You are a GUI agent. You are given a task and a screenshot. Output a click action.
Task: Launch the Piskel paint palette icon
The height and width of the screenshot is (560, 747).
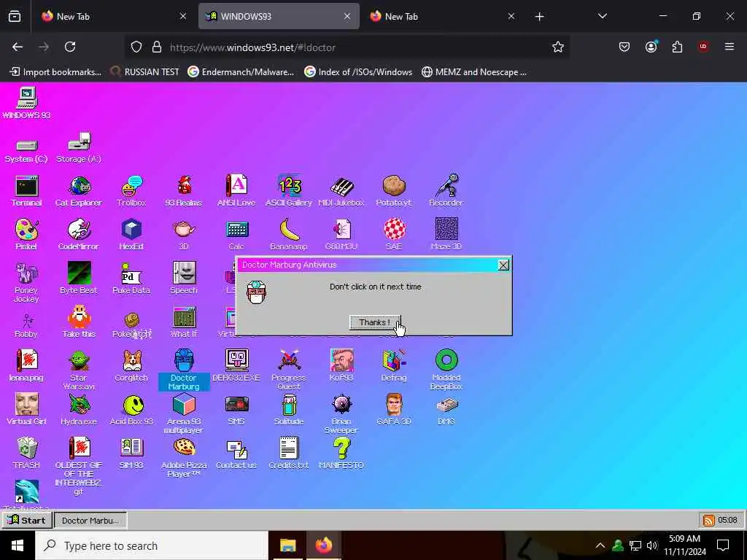26,235
